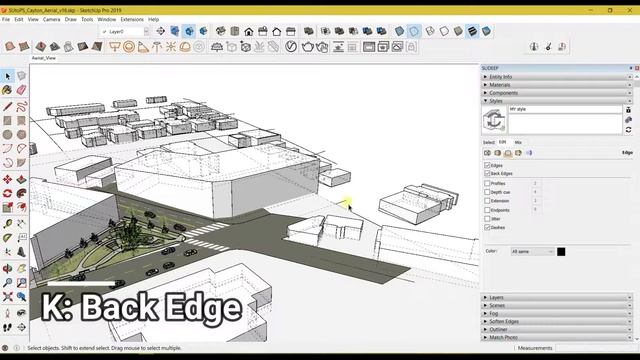
Task: Pick the Select arrow tool
Action: tap(8, 76)
